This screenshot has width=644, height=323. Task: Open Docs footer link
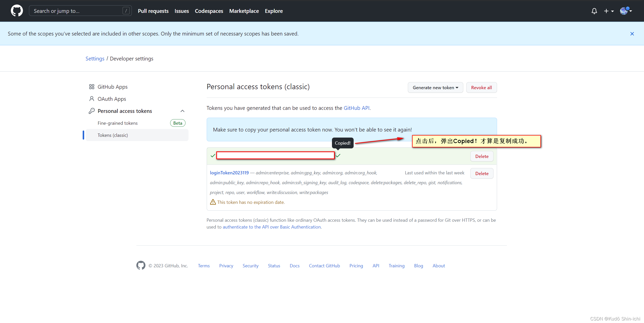pyautogui.click(x=294, y=266)
